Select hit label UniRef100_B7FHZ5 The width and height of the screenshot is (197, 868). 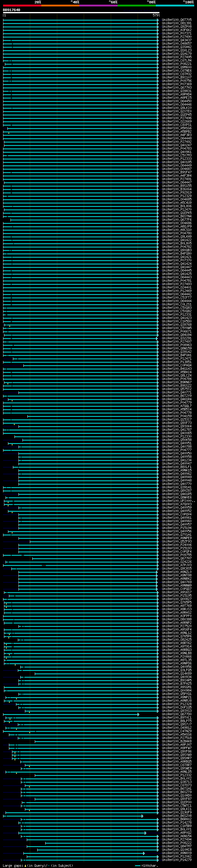(x=176, y=684)
